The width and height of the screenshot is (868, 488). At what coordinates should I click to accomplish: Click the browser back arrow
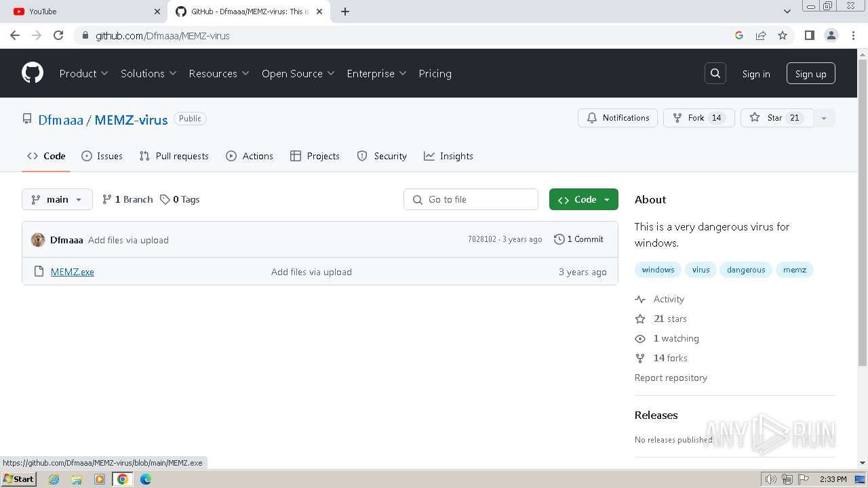pos(15,35)
